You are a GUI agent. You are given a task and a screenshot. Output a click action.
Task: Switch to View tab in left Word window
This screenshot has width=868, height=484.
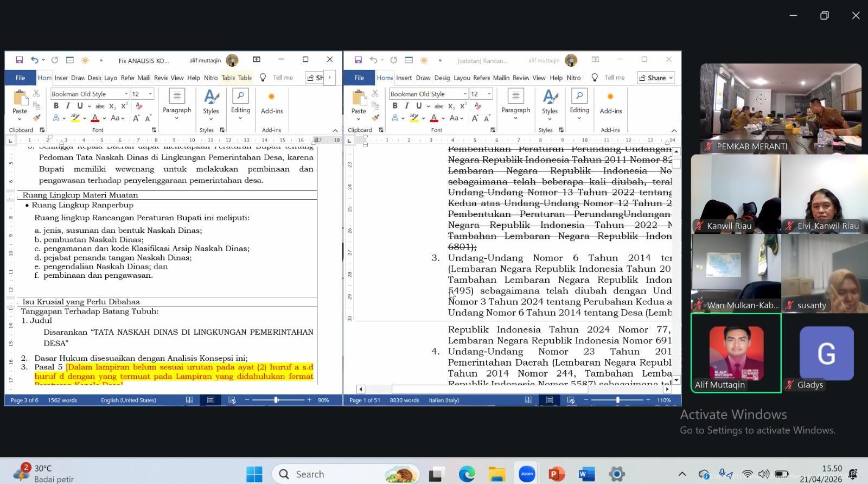pos(177,78)
